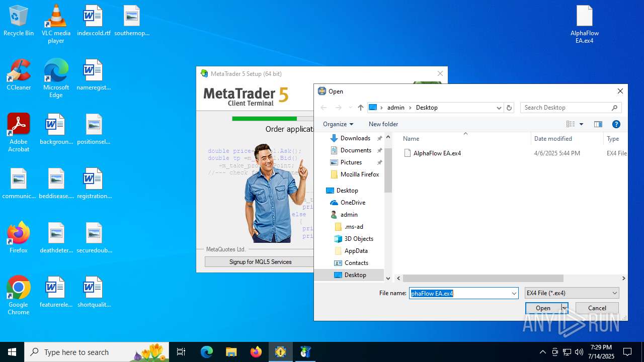Open the File name history dropdown
Screen dimensions: 644x362
pos(514,293)
